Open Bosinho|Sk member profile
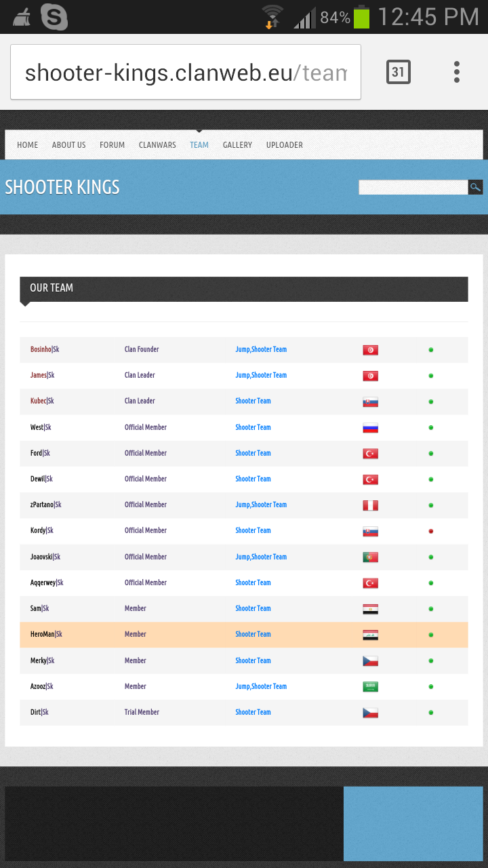The image size is (488, 868). pos(45,349)
